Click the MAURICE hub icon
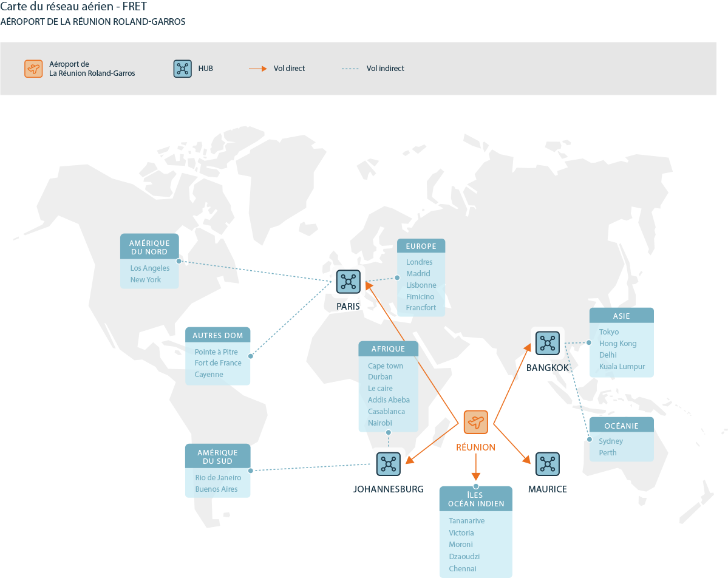Screen dimensions: 728x578 (x=547, y=463)
